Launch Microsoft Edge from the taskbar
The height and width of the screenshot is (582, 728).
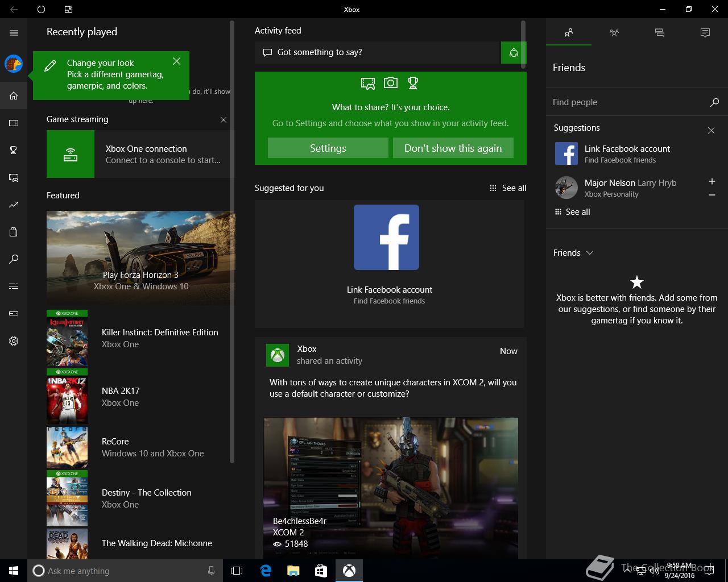coord(266,571)
